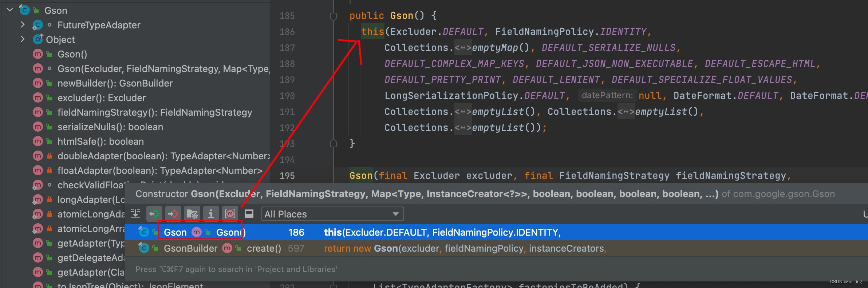Expand the Object tree node
Image resolution: width=868 pixels, height=288 pixels.
tap(23, 39)
